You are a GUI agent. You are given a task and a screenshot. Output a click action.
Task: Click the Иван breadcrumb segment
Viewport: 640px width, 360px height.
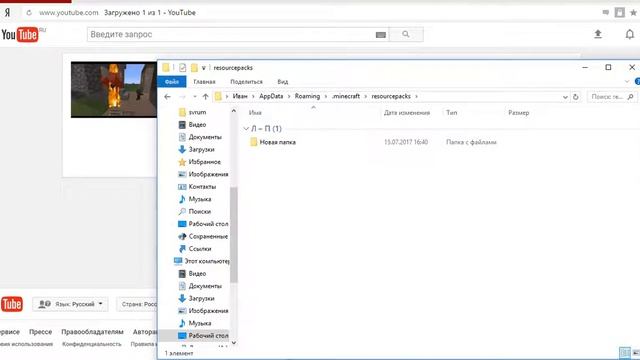point(240,96)
